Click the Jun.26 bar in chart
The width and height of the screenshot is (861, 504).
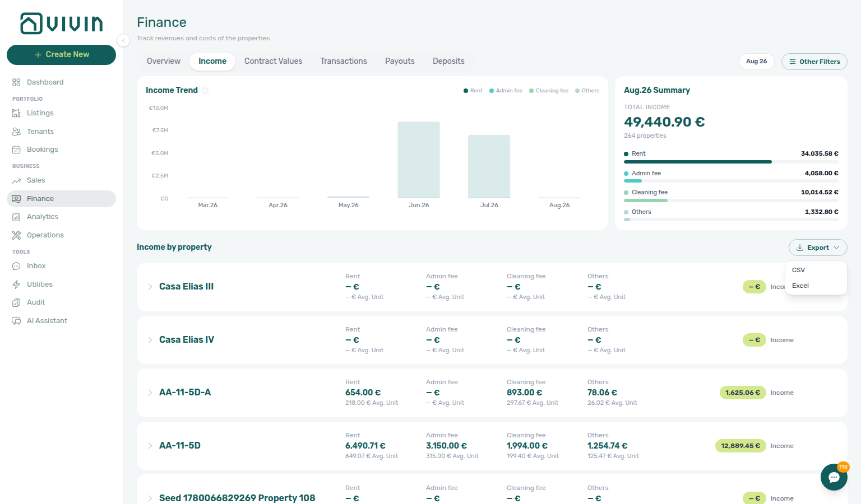[x=419, y=160]
